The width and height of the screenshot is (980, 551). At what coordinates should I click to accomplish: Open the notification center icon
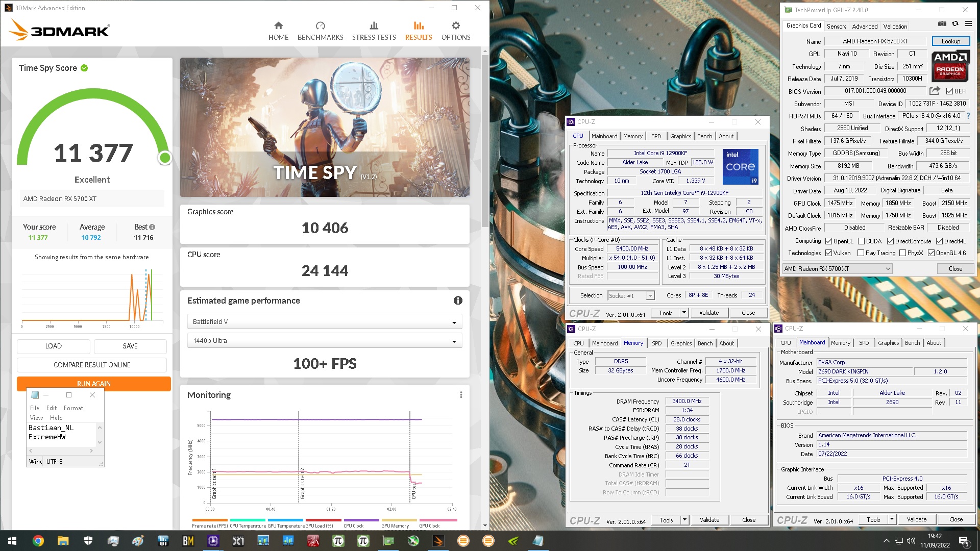pos(964,541)
